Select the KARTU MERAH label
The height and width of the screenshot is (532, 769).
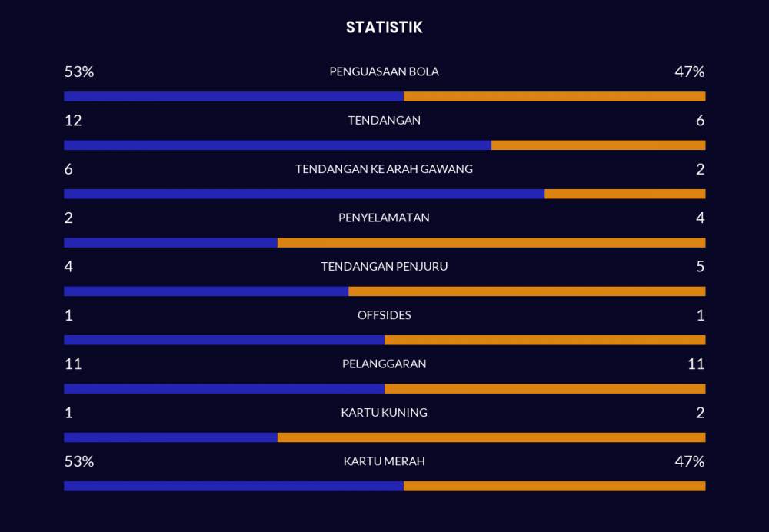coord(384,461)
